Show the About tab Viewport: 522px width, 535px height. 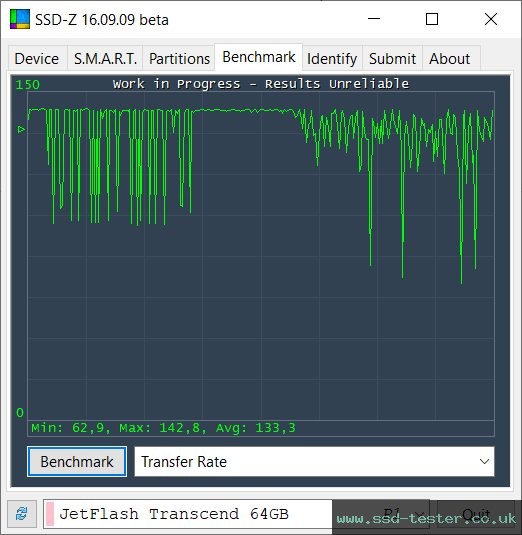coord(451,58)
